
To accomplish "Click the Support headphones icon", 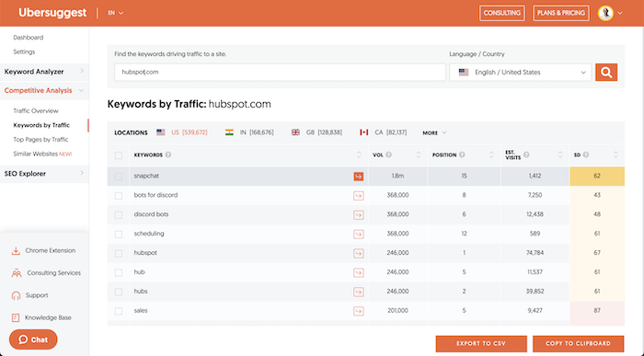I will tap(16, 295).
